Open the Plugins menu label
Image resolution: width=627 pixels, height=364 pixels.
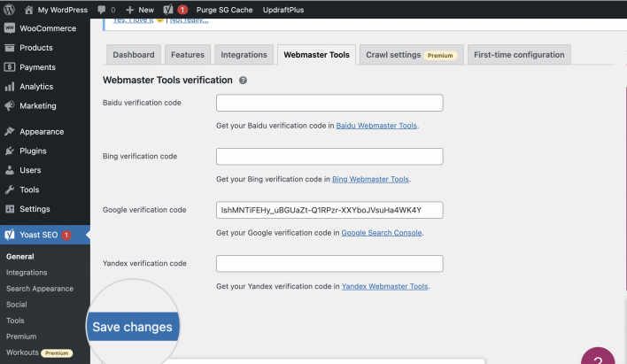pos(33,151)
